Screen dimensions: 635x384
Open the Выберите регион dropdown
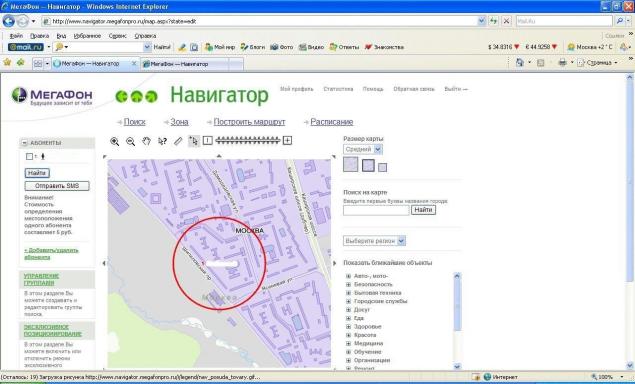pyautogui.click(x=375, y=241)
